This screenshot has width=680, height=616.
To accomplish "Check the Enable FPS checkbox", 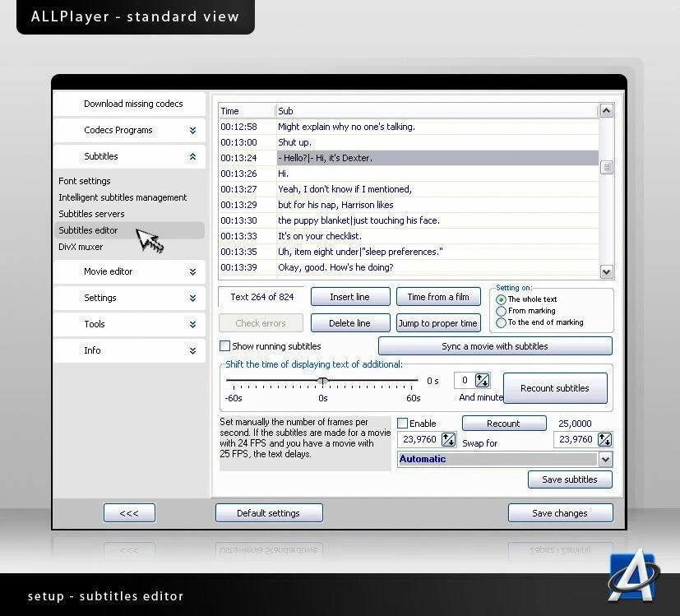I will (402, 423).
